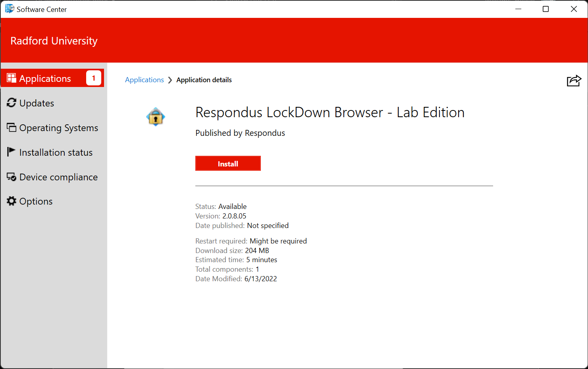Click the Device compliance icon
The width and height of the screenshot is (588, 369).
[12, 177]
